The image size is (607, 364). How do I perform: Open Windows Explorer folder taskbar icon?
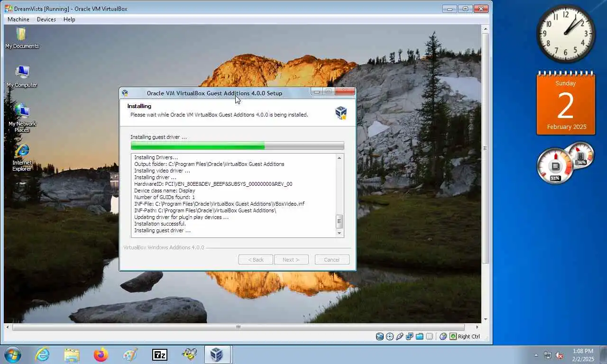(72, 355)
